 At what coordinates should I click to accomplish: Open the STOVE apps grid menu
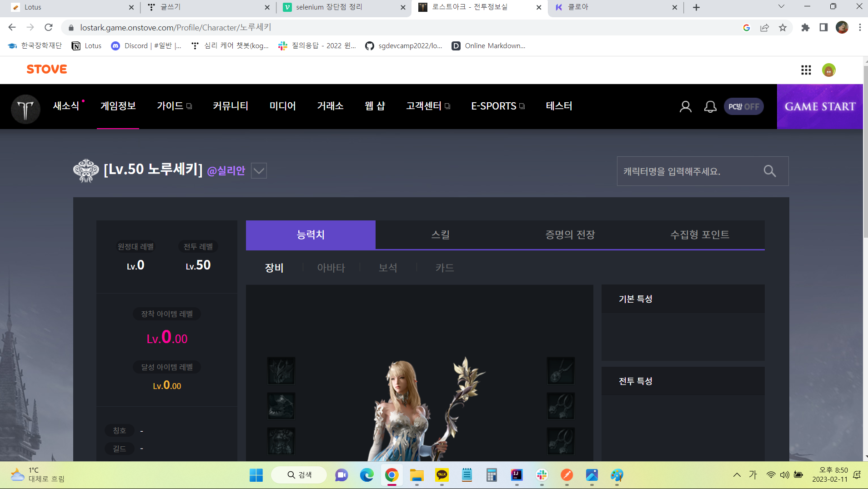pos(806,70)
